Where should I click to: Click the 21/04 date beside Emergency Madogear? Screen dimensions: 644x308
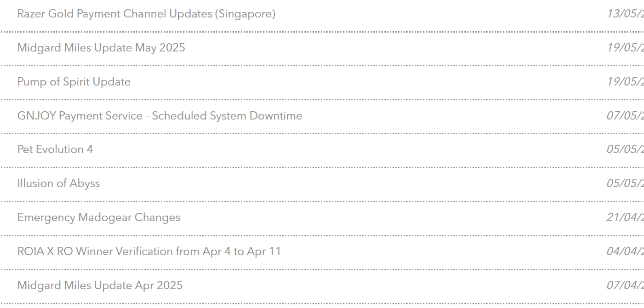(625, 217)
